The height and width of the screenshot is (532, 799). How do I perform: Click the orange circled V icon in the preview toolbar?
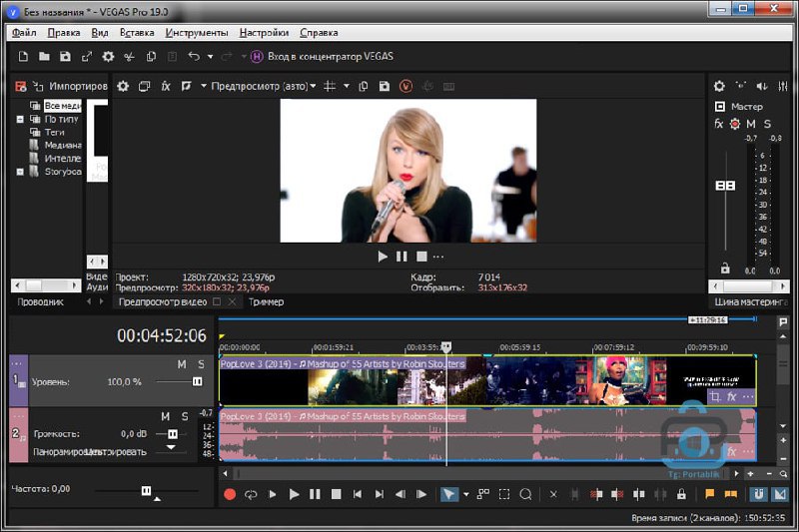(x=405, y=86)
